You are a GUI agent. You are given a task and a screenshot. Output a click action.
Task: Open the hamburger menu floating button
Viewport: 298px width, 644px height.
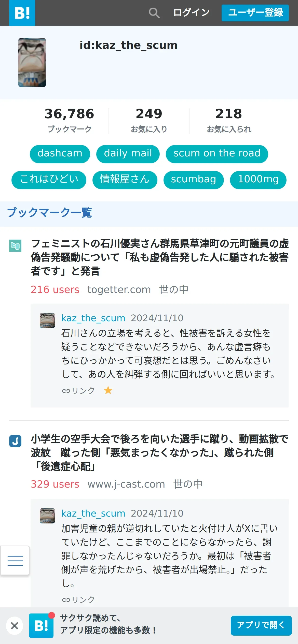(15, 560)
